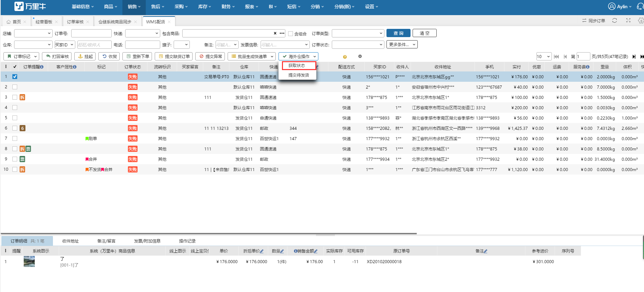
Task: Click the 拆 split badge in row 3
Action: click(x=22, y=97)
